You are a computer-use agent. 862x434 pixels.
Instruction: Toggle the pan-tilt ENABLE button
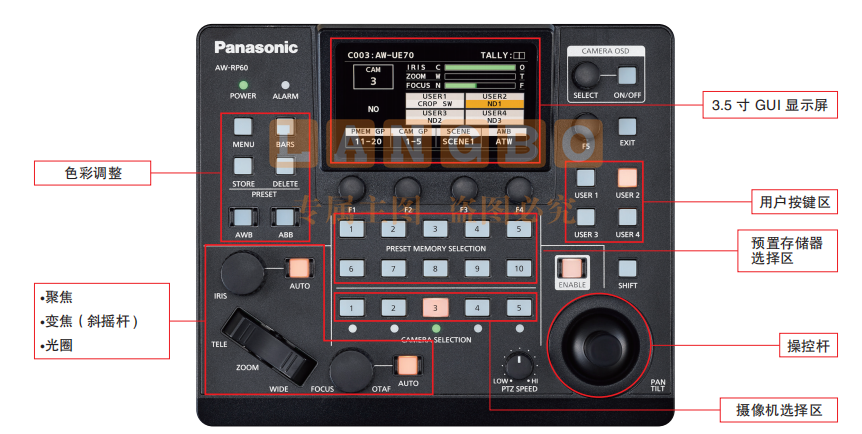pos(572,268)
